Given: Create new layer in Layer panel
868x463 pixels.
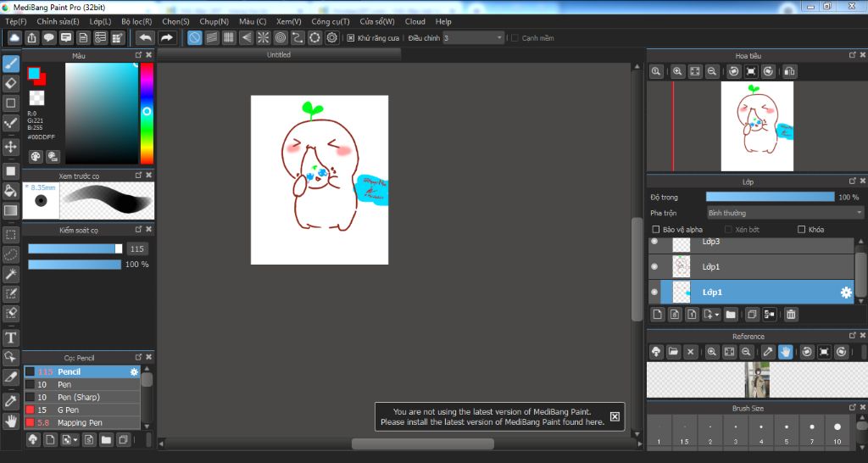Looking at the screenshot, I should (x=657, y=315).
